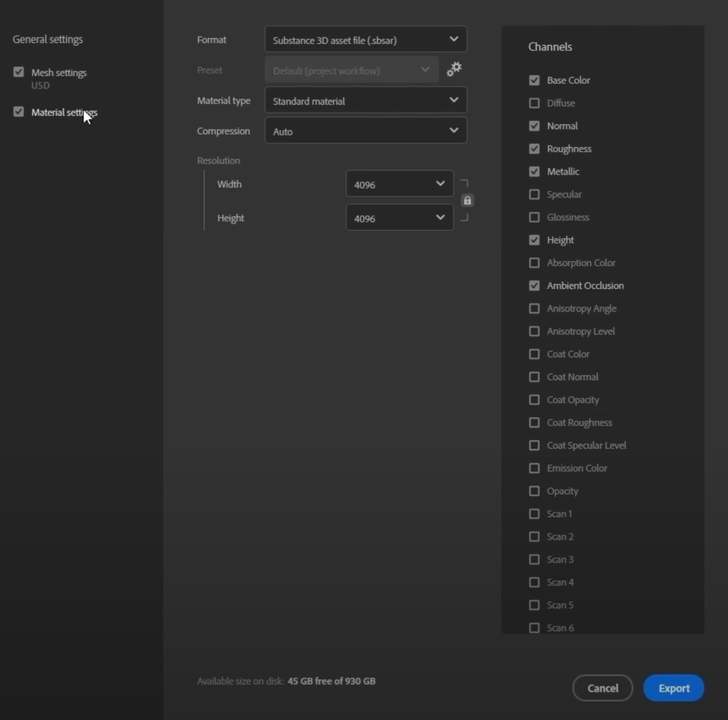Check the Coat Specular Level channel

534,445
